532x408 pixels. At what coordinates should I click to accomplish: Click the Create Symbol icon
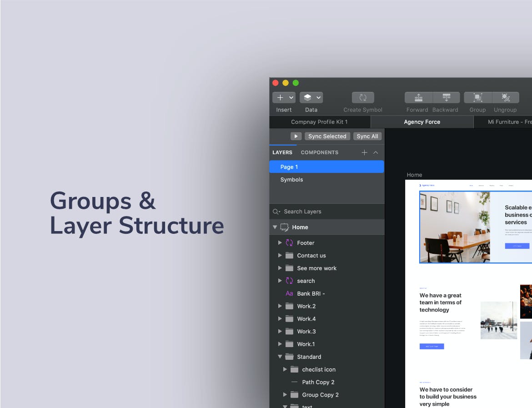point(363,98)
